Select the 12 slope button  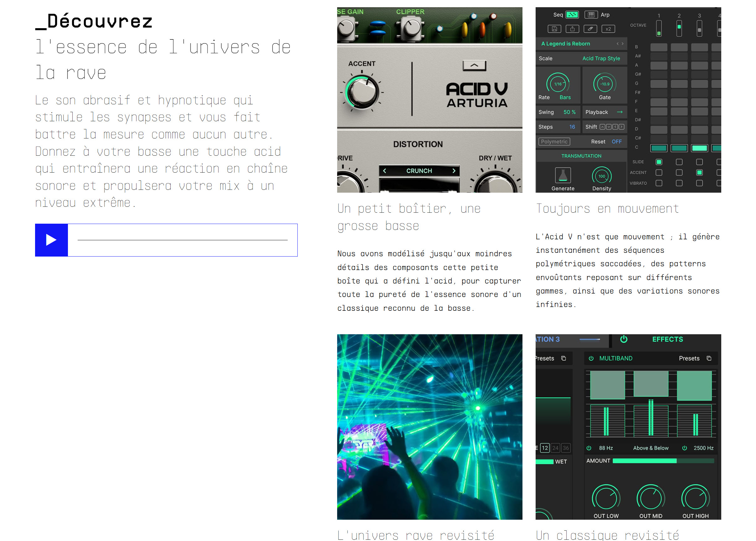coord(545,448)
